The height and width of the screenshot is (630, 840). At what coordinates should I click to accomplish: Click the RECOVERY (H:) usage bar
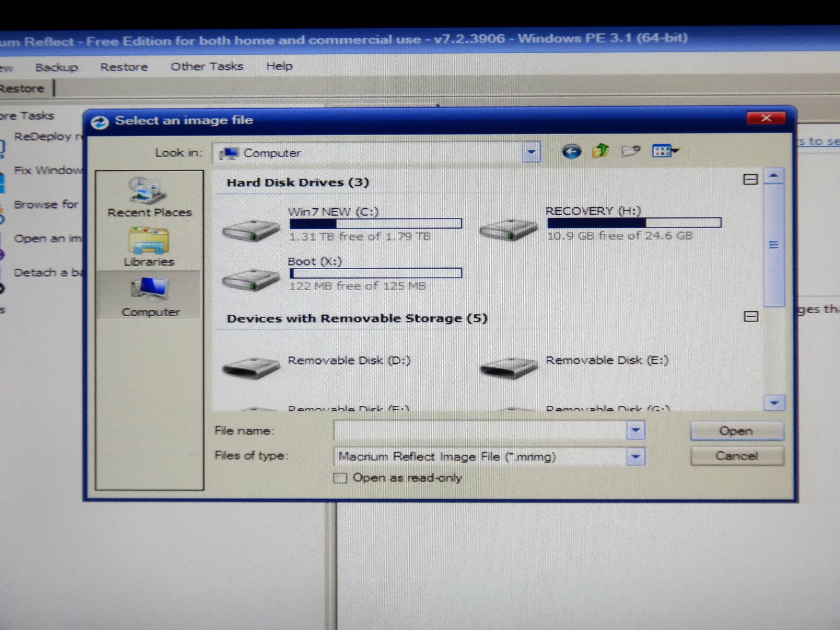pyautogui.click(x=634, y=223)
